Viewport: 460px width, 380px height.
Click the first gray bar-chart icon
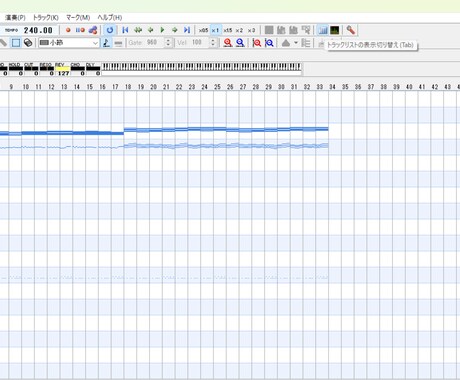pyautogui.click(x=281, y=30)
